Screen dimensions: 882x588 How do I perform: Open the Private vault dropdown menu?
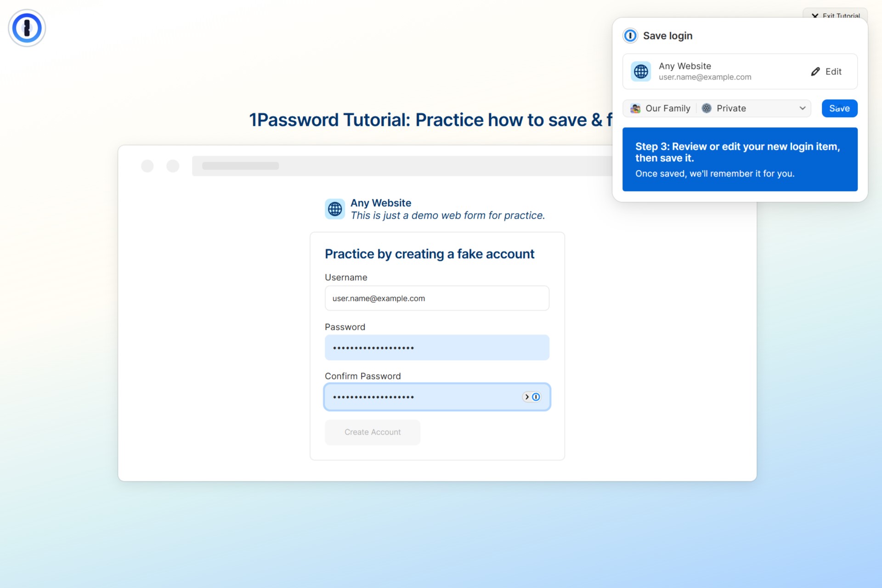pyautogui.click(x=755, y=108)
